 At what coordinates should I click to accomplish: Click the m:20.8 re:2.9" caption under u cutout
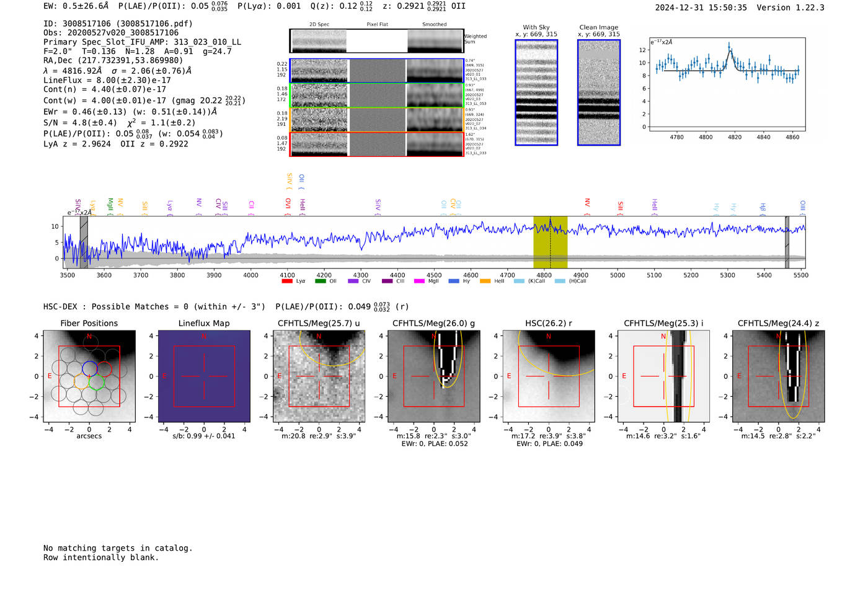point(319,436)
